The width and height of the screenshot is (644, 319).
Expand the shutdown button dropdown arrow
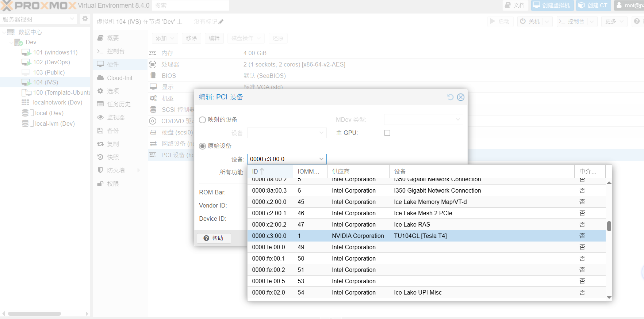point(547,22)
